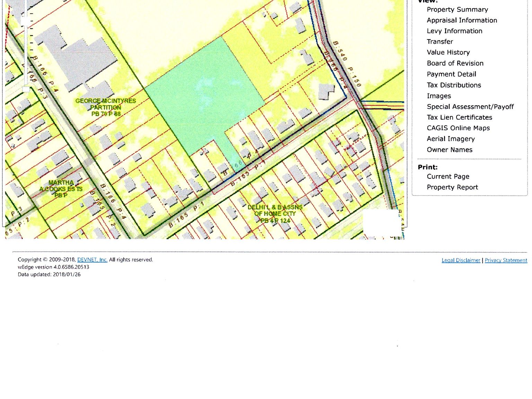532x399 pixels.
Task: View Levy Information
Action: (454, 31)
